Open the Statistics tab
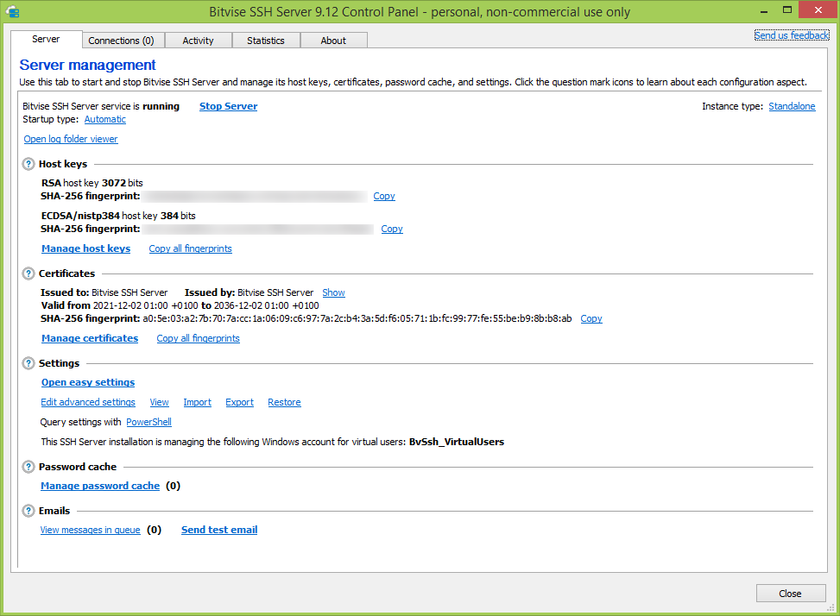Viewport: 840px width, 616px height. click(x=266, y=41)
